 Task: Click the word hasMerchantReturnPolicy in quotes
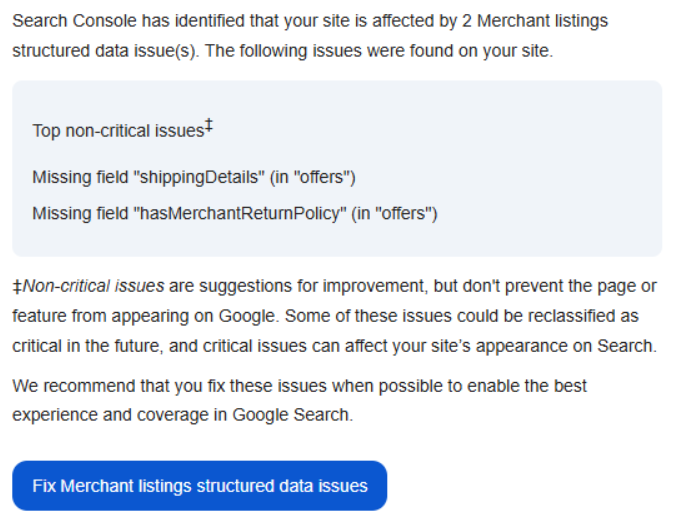tap(240, 214)
